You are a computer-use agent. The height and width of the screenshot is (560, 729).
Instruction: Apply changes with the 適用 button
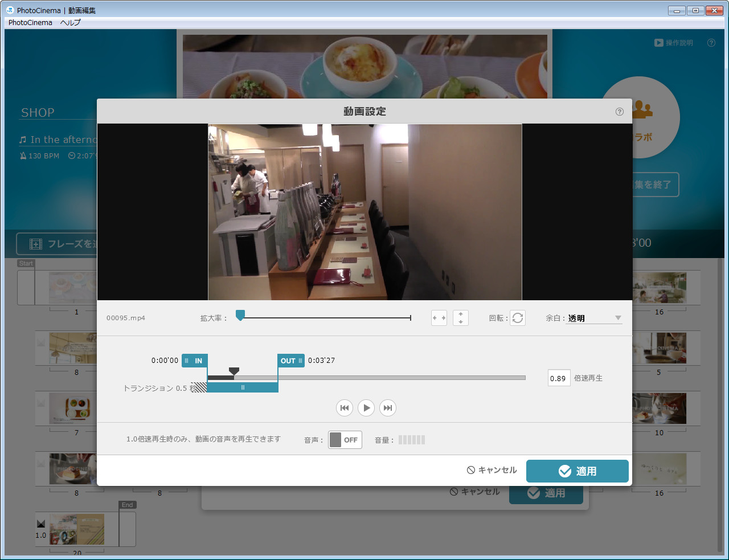coord(577,471)
